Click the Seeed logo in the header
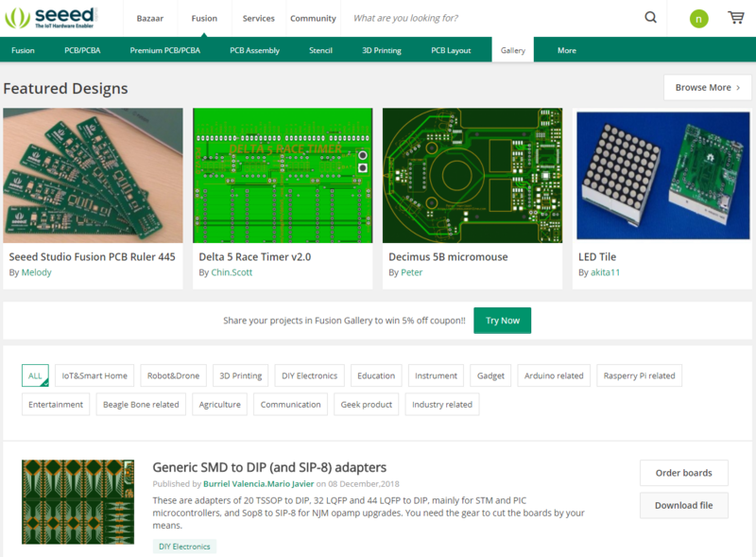Viewport: 756px width, 557px height. point(51,18)
